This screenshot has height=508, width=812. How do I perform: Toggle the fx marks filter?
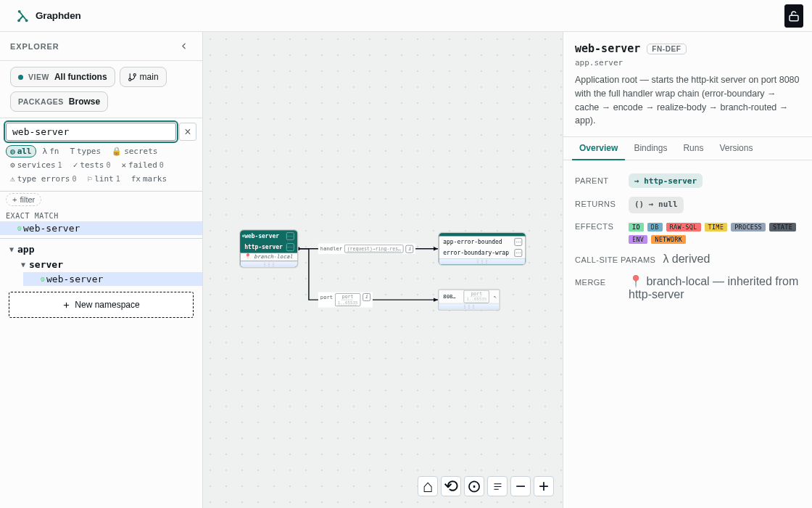point(149,179)
